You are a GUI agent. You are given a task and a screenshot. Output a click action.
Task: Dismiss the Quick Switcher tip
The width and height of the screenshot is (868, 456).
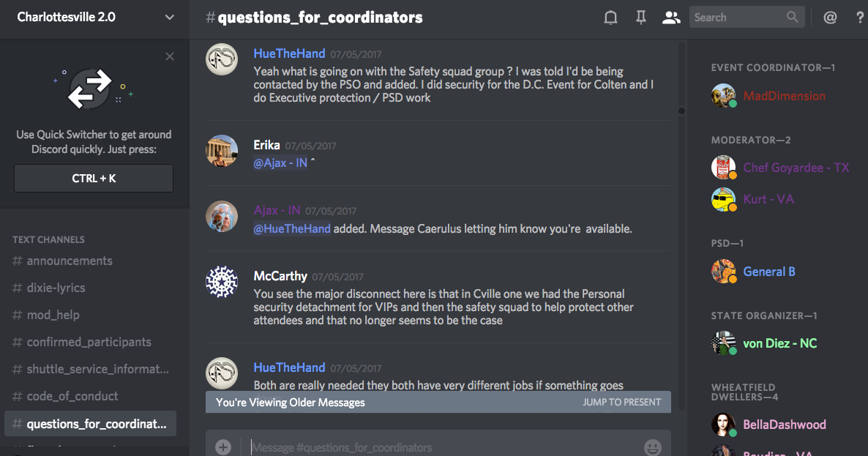[x=170, y=56]
